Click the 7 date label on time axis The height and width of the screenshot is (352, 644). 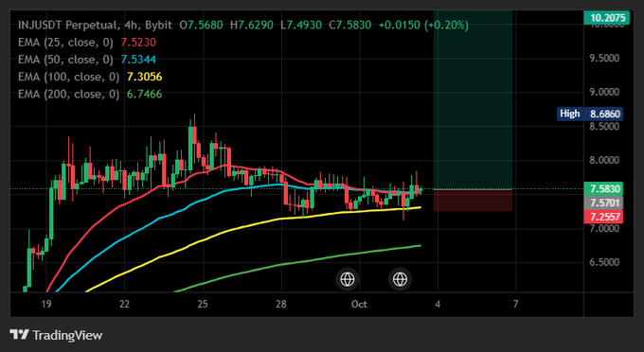tap(516, 304)
